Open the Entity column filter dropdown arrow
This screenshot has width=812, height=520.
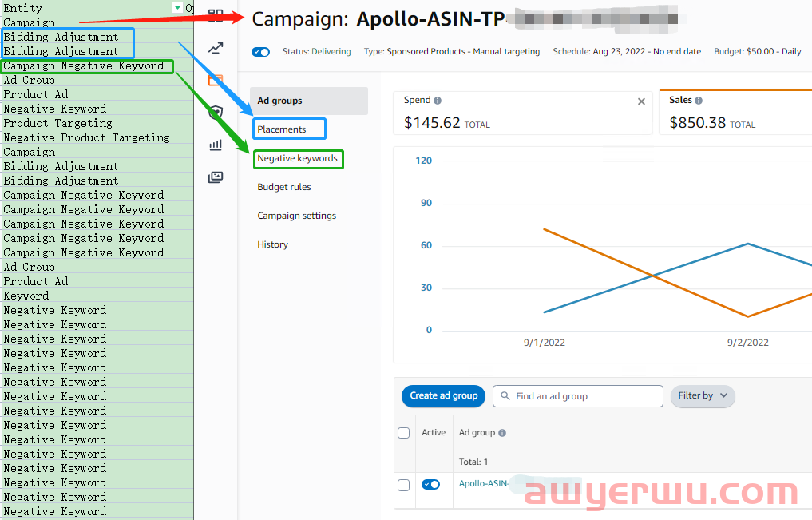coord(177,7)
